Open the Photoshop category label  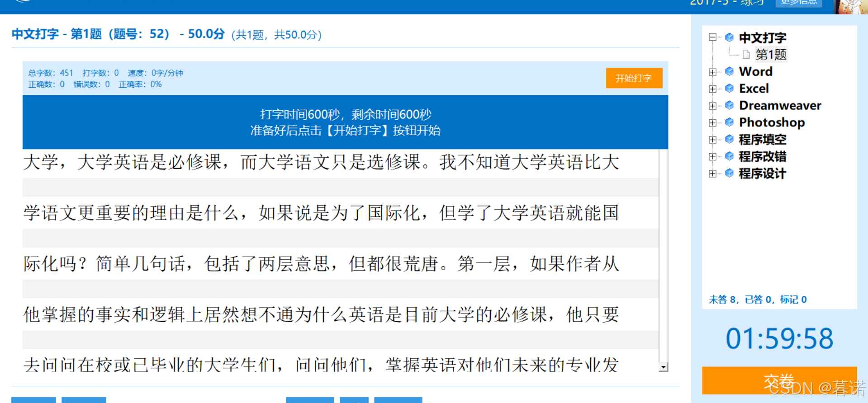point(772,122)
